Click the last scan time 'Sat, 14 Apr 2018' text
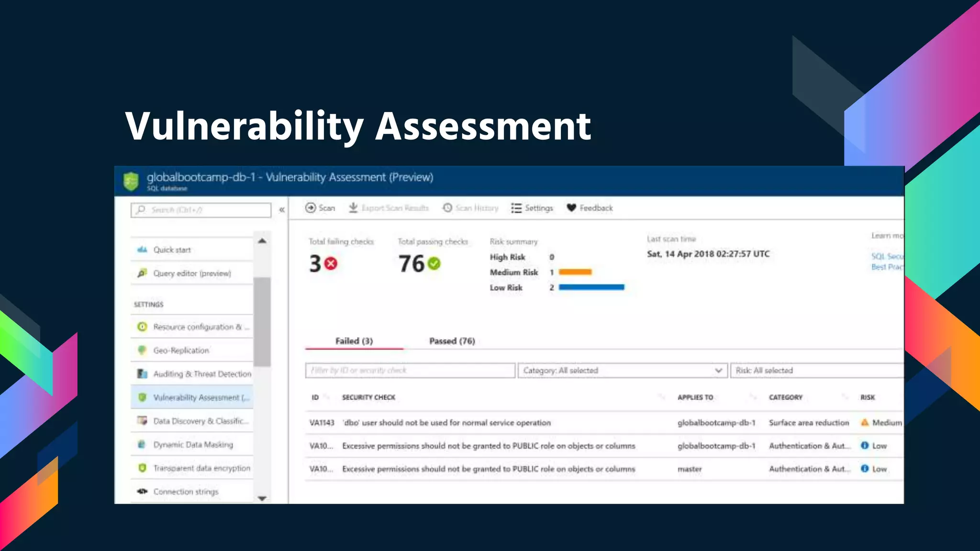 click(x=708, y=254)
